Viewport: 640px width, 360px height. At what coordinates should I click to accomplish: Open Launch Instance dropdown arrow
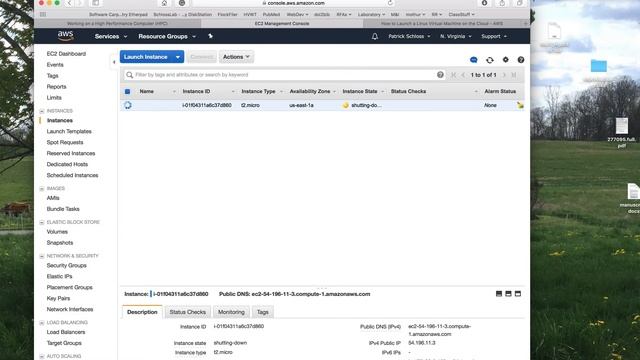tap(178, 57)
